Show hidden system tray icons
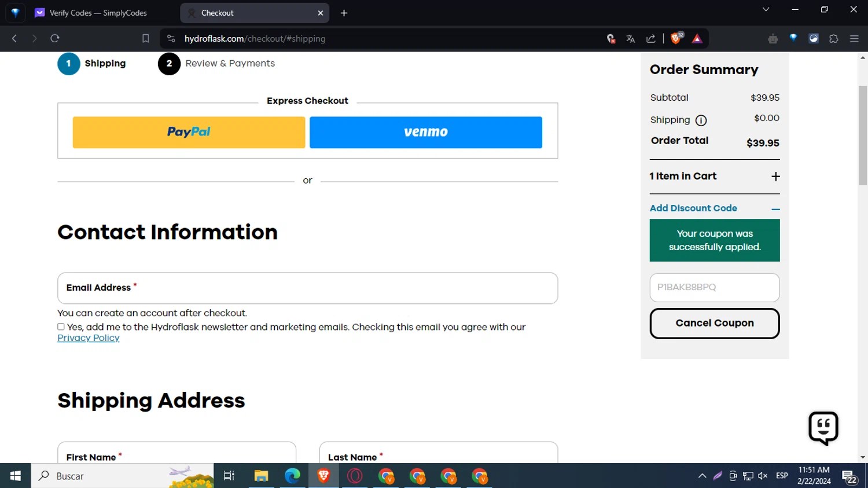Viewport: 868px width, 488px height. pyautogui.click(x=702, y=476)
